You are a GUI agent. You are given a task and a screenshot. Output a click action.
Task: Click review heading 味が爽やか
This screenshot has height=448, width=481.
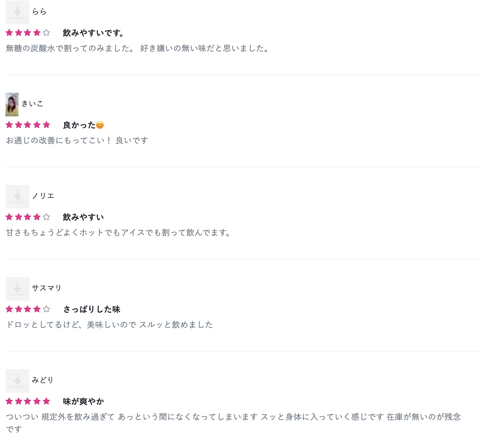click(x=83, y=401)
